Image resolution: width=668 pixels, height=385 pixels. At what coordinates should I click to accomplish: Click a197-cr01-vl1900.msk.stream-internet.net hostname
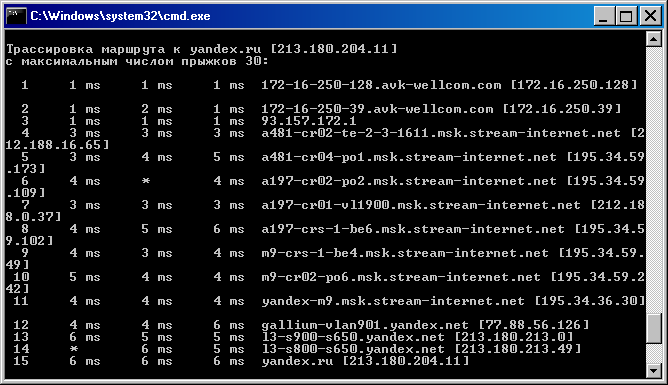(421, 205)
